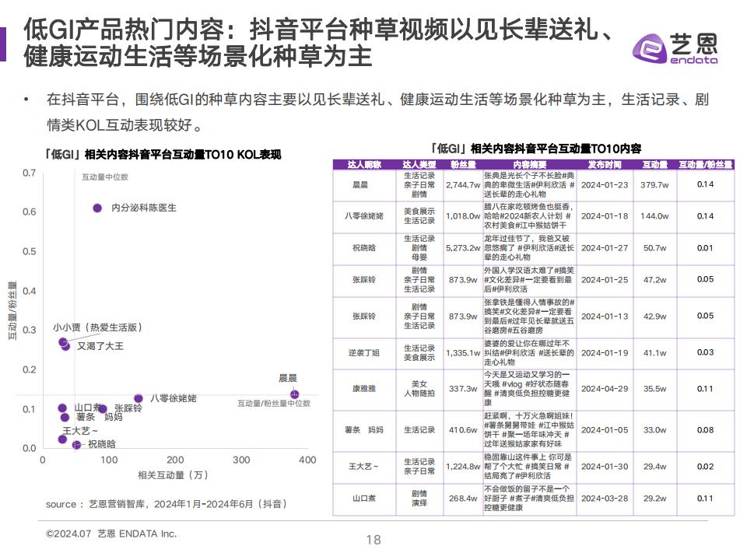
Task: Click the 42.9w interaction value
Action: point(654,317)
